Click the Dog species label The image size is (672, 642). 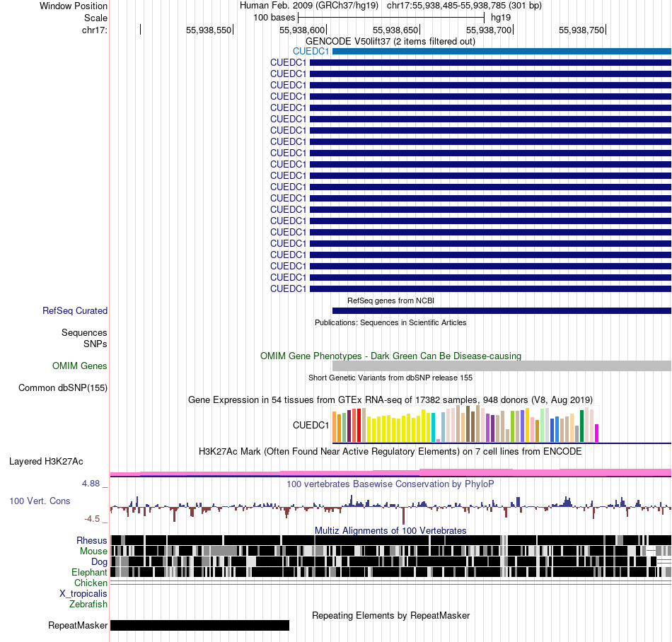click(99, 562)
